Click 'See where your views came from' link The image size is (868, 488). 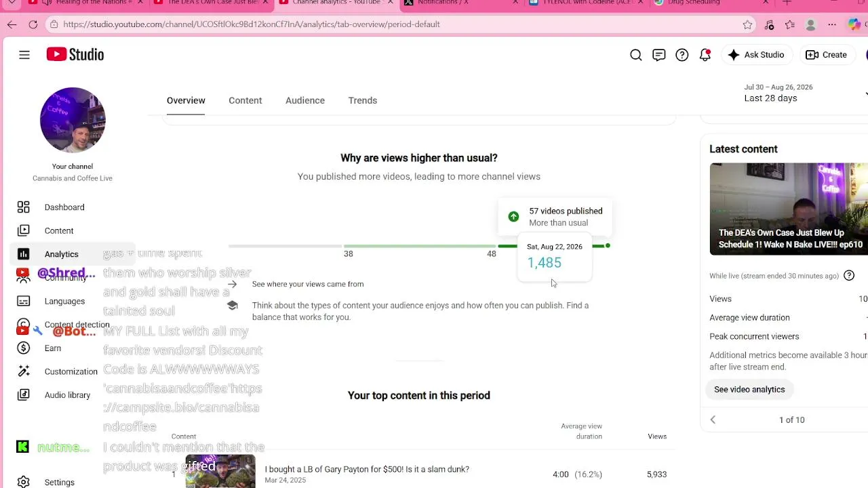click(308, 284)
